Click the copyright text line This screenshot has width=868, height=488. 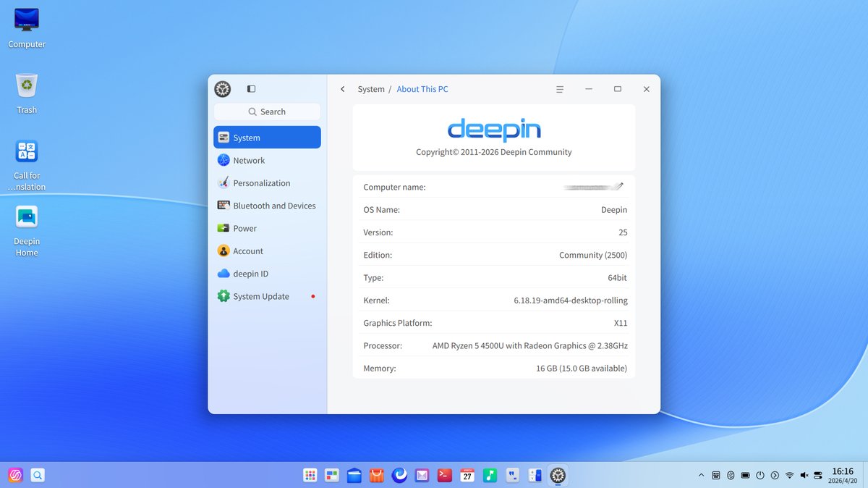coord(494,152)
